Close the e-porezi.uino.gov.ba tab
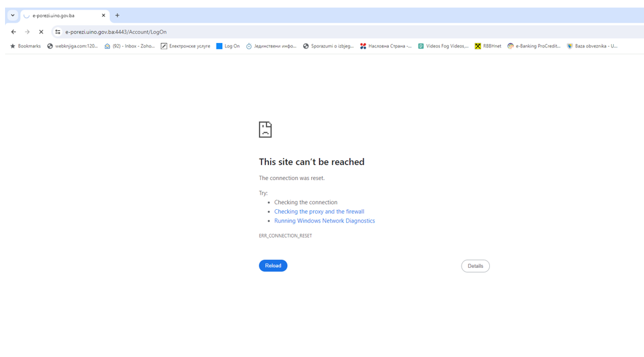Viewport: 644px width, 357px height. click(x=104, y=15)
